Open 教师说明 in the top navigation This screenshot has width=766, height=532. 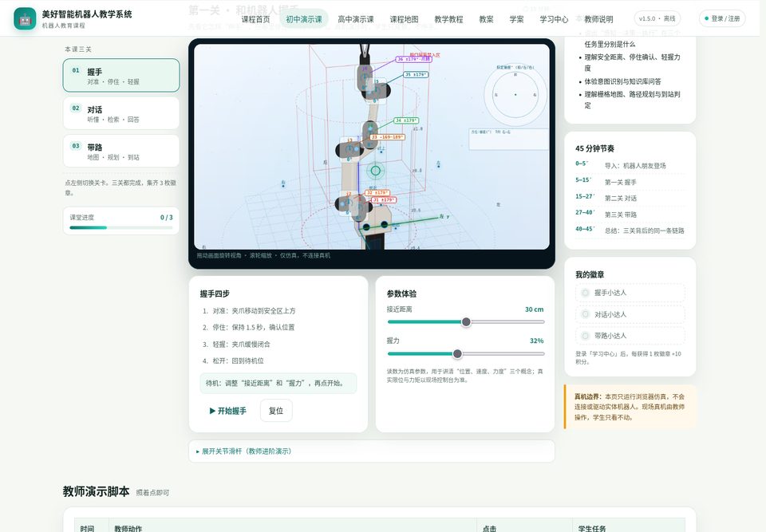(x=598, y=19)
